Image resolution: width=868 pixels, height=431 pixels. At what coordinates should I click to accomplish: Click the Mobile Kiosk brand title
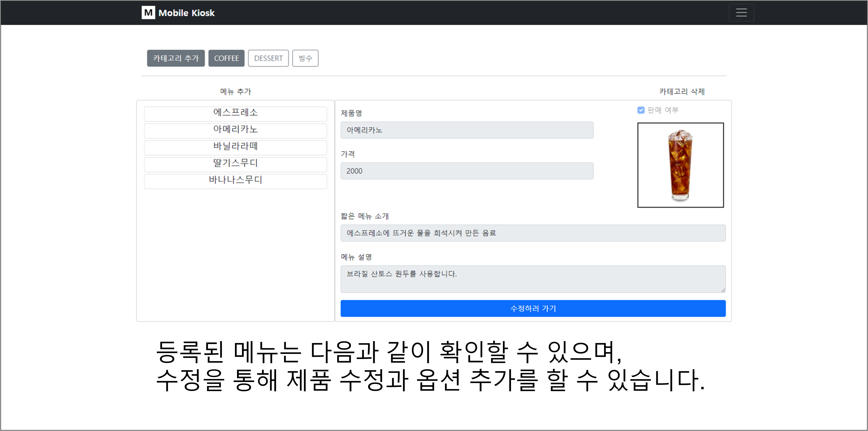(186, 13)
